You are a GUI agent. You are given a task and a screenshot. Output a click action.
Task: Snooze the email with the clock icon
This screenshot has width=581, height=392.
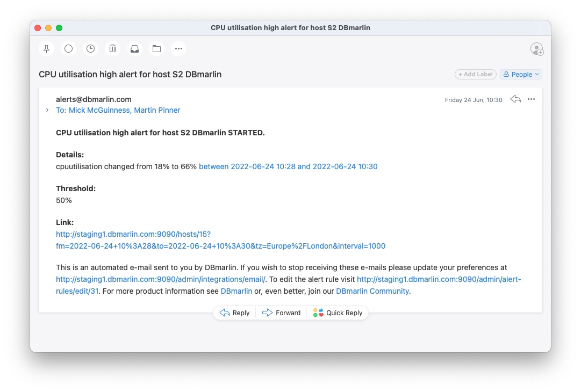tap(90, 48)
